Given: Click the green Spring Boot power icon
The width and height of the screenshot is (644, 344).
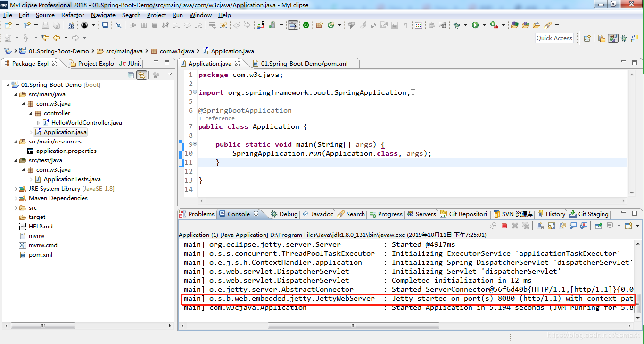Looking at the screenshot, I should pyautogui.click(x=306, y=25).
